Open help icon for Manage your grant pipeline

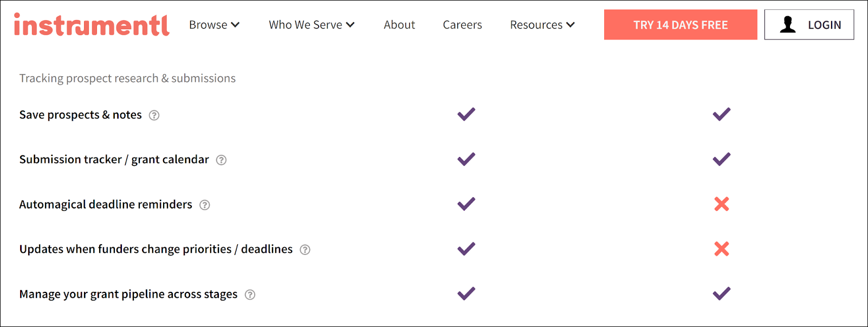tap(250, 295)
